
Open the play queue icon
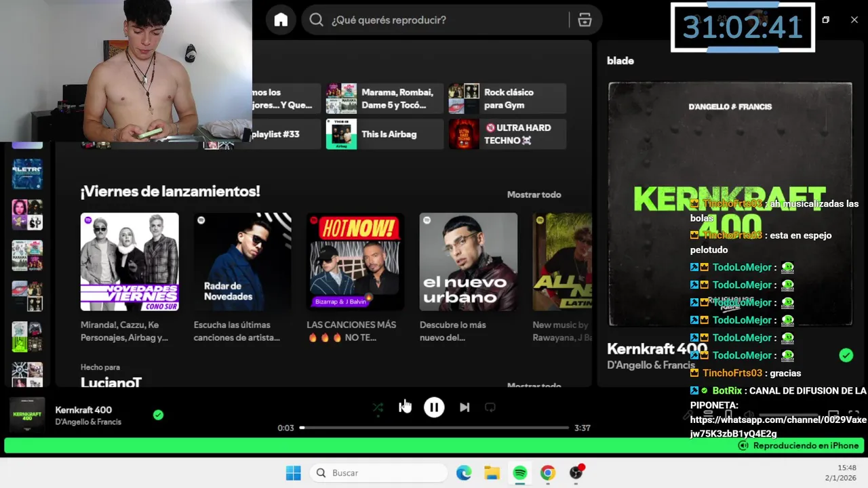(708, 414)
